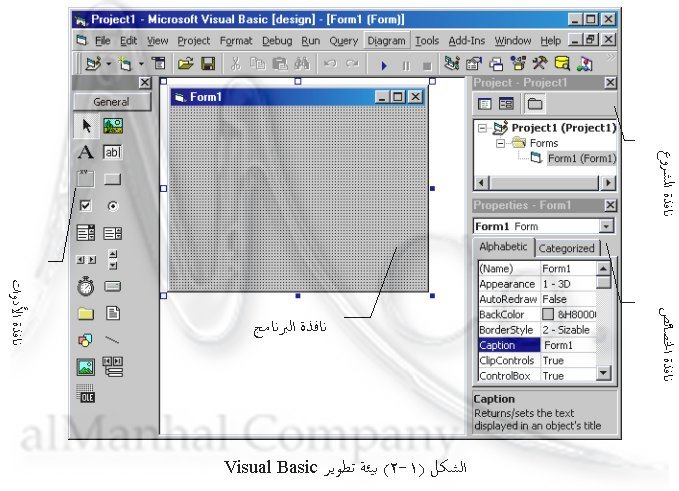Open Object Browser toolbar icon
This screenshot has height=491, width=679.
point(518,64)
